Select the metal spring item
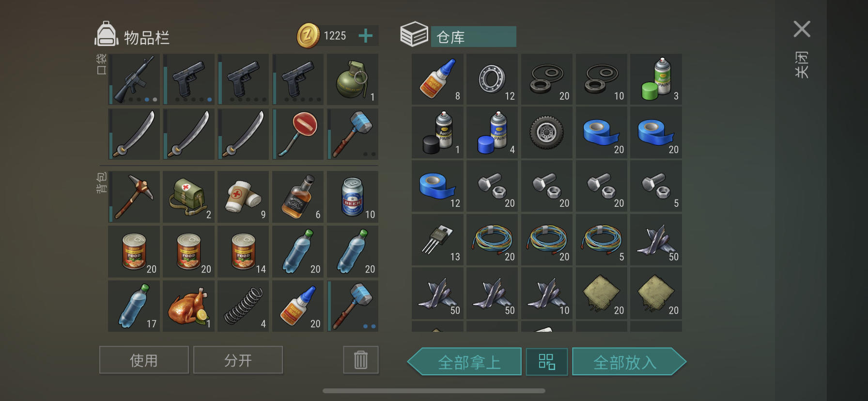 (243, 306)
